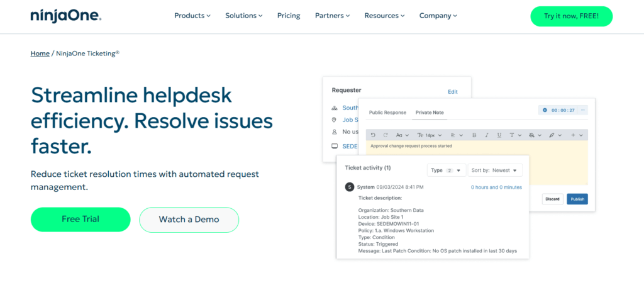Click the NinjaOne logo

65,16
